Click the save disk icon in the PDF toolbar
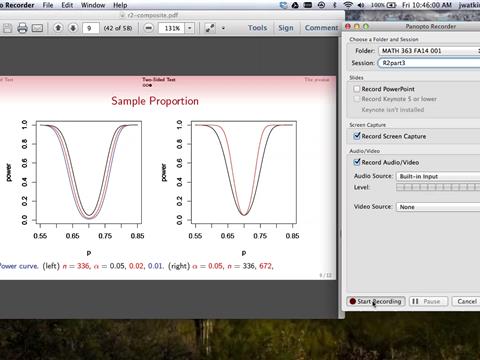 (x=7, y=28)
